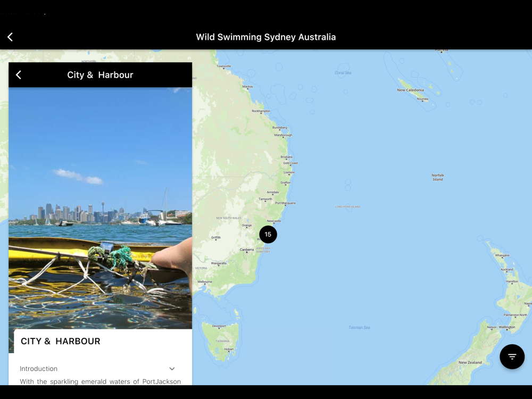Click Whangarei label on the map

point(502,255)
